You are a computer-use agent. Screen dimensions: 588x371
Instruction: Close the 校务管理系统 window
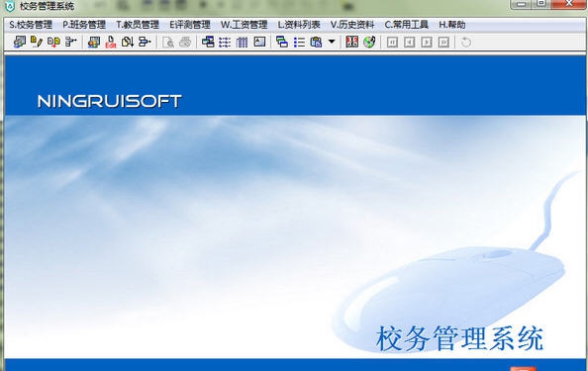(x=568, y=4)
